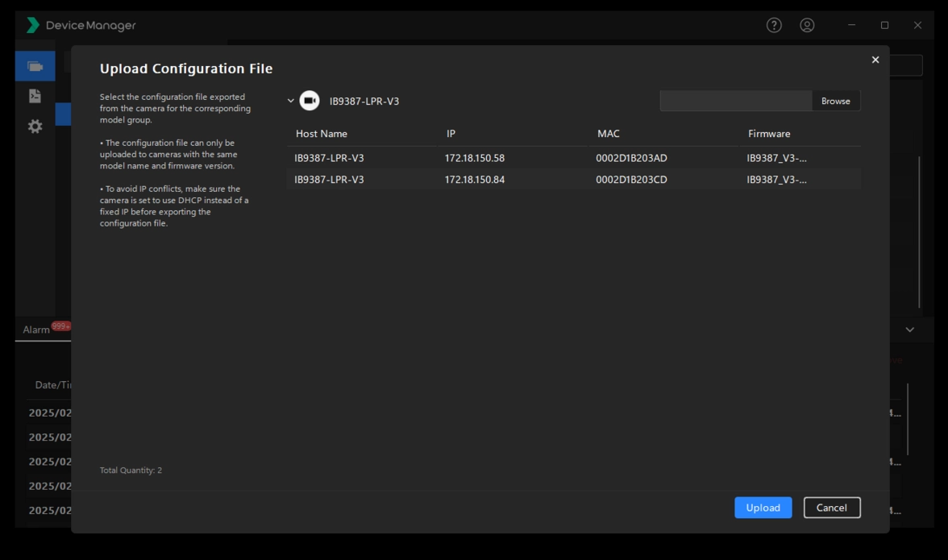
Task: Click the camera icon beside IB9387-LPR-V3 group
Action: 310,101
